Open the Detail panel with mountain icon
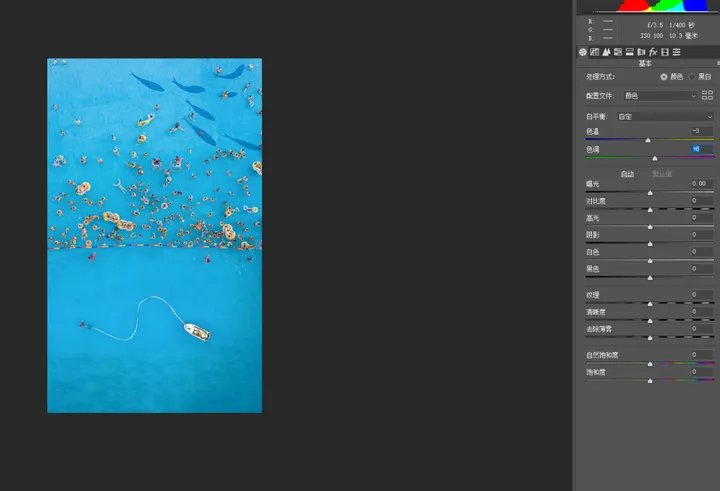 pyautogui.click(x=606, y=52)
